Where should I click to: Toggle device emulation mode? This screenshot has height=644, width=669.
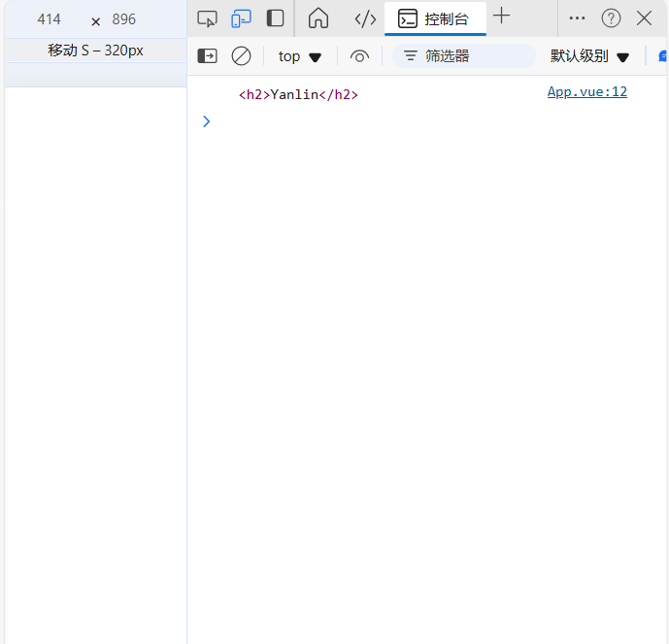pos(241,18)
